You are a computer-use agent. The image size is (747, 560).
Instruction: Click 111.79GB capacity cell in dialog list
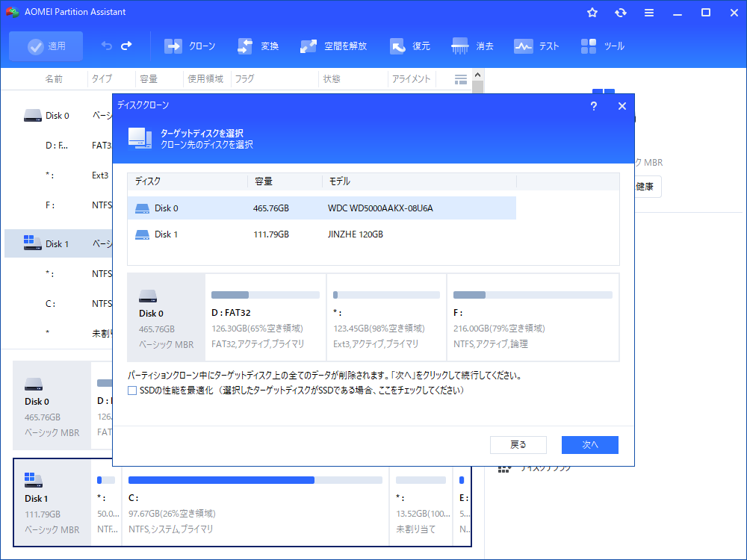pos(270,234)
